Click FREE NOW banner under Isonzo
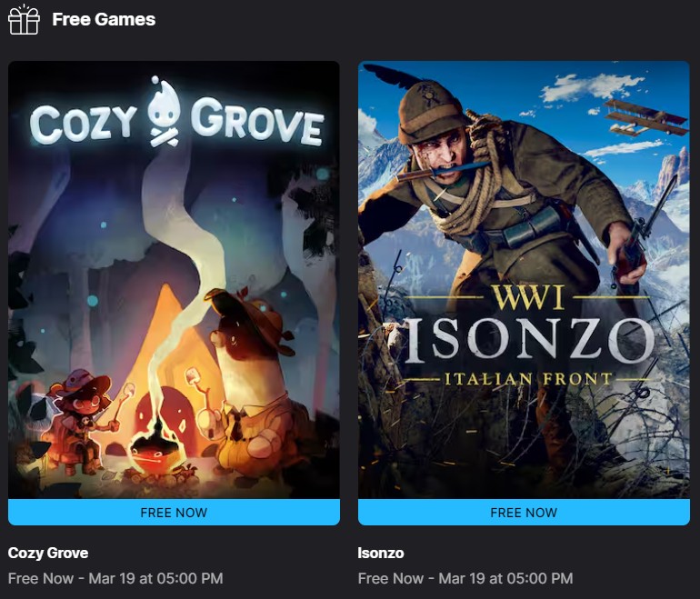 coord(525,512)
